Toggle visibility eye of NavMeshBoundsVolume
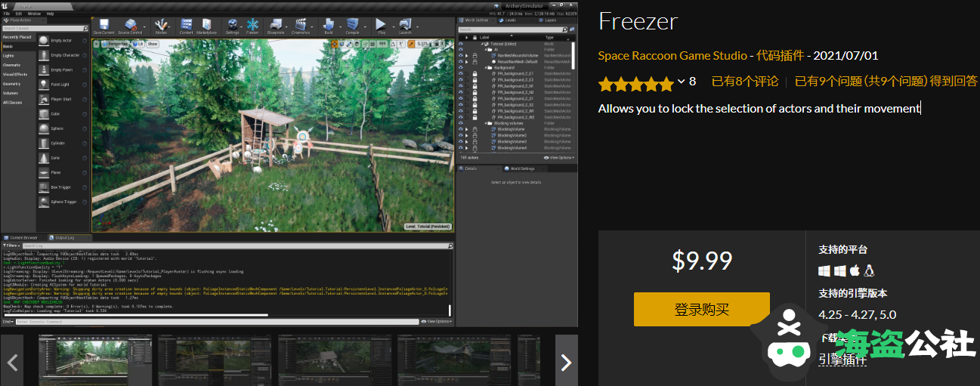The height and width of the screenshot is (386, 980). pos(461,55)
